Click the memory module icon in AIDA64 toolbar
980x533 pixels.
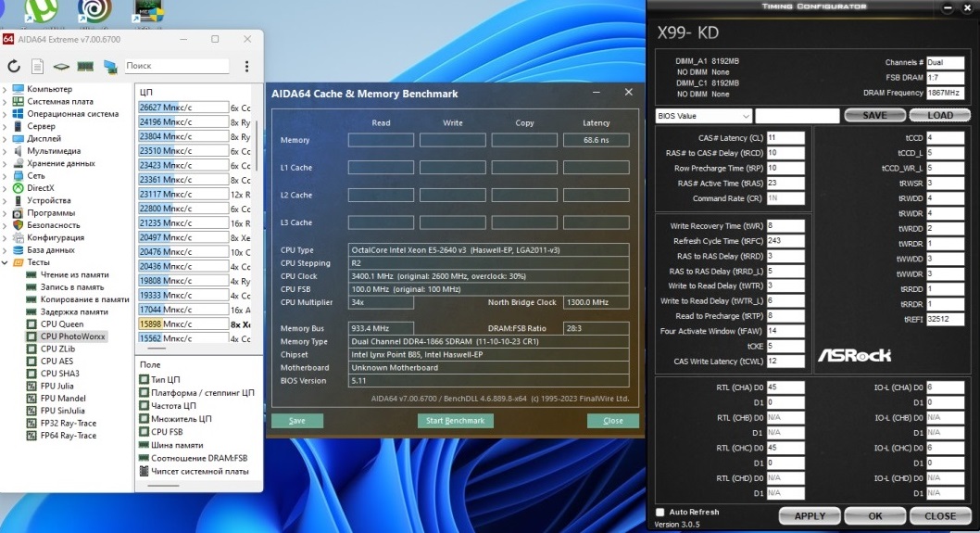click(85, 67)
